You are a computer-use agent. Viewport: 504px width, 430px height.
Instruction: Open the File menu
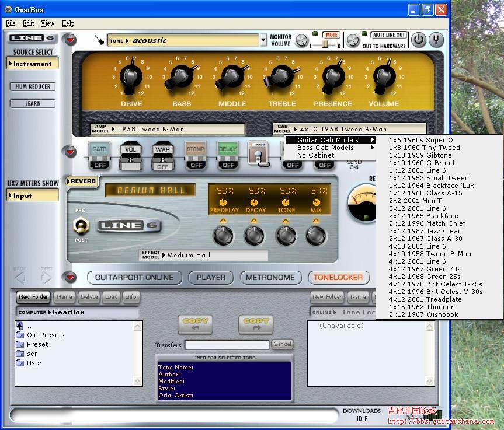(x=11, y=23)
